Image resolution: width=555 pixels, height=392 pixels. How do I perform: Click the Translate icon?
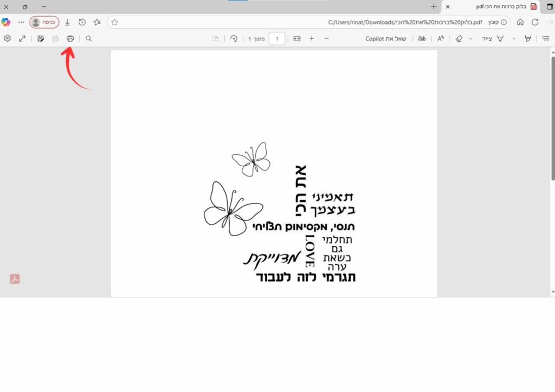pyautogui.click(x=422, y=38)
